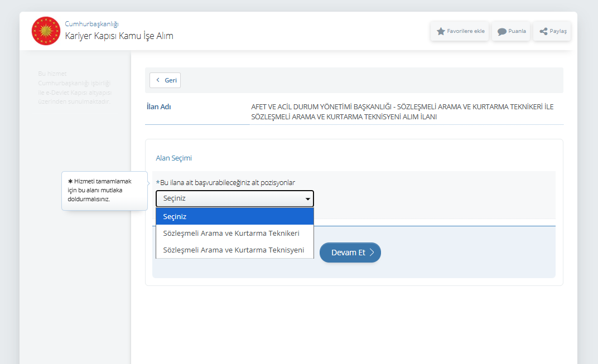The width and height of the screenshot is (598, 364).
Task: Click the Favorilere ekle button label
Action: click(x=466, y=31)
